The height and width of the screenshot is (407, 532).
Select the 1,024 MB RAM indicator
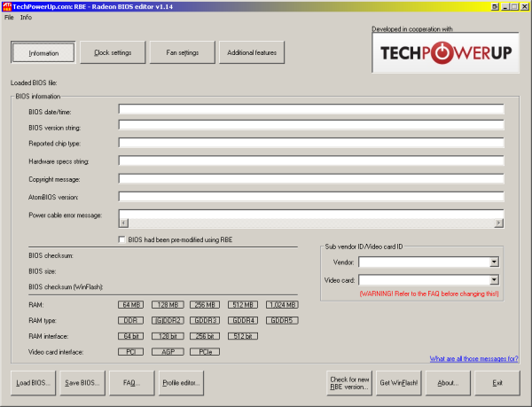coord(282,304)
